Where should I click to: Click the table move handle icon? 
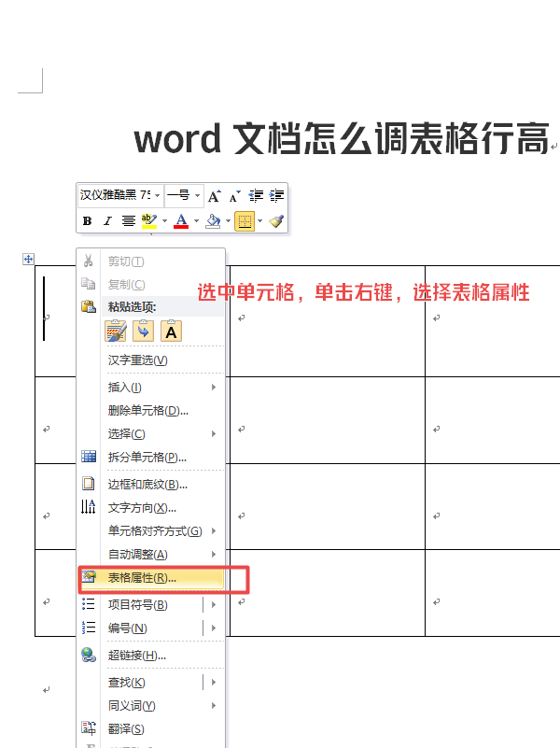[28, 259]
